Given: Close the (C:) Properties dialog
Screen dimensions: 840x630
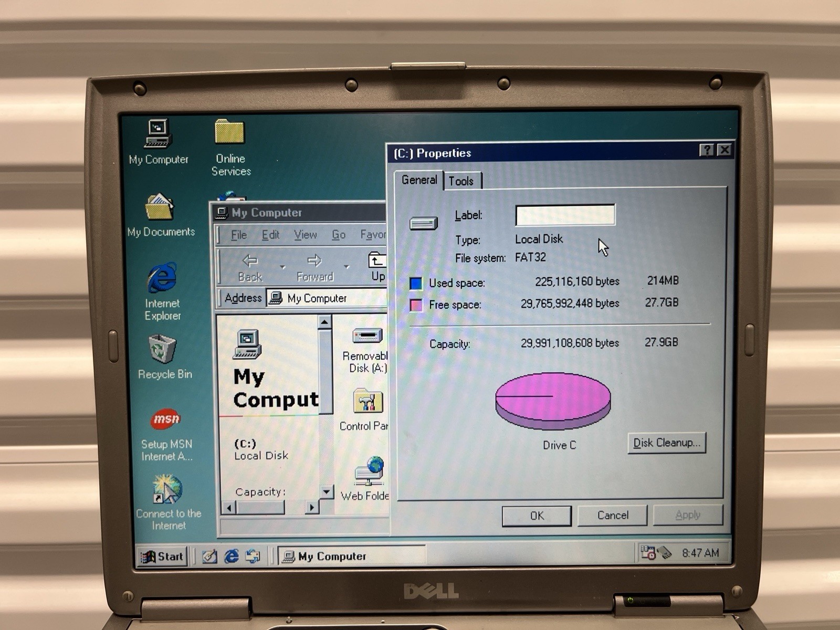Looking at the screenshot, I should pos(724,150).
